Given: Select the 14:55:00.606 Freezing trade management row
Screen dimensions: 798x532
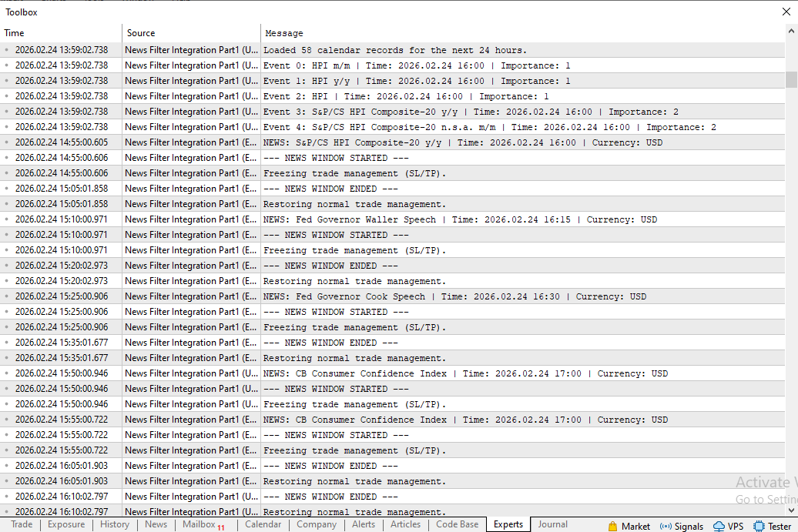Looking at the screenshot, I should (x=392, y=173).
